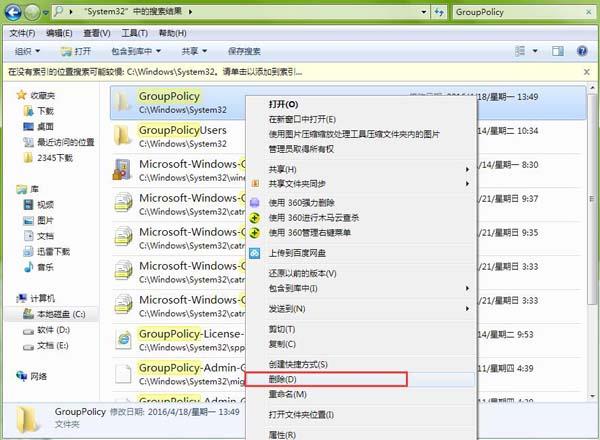Click the 打开 (Open) toolbar button
Screen dimensions: 600x440
[x=76, y=51]
